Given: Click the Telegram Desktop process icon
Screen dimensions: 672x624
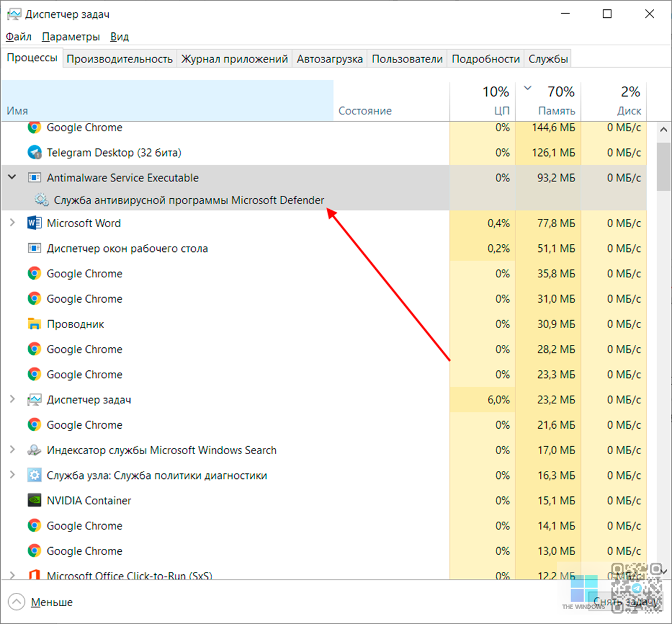Looking at the screenshot, I should 35,153.
